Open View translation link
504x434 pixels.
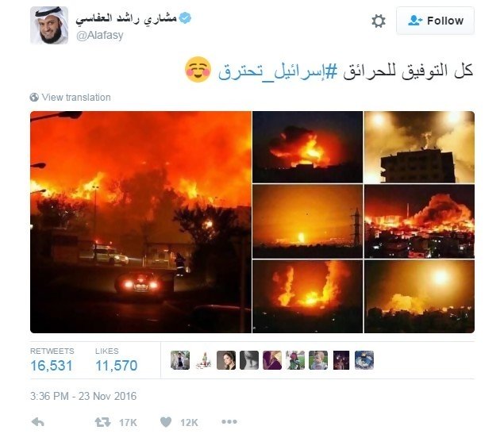pos(76,98)
